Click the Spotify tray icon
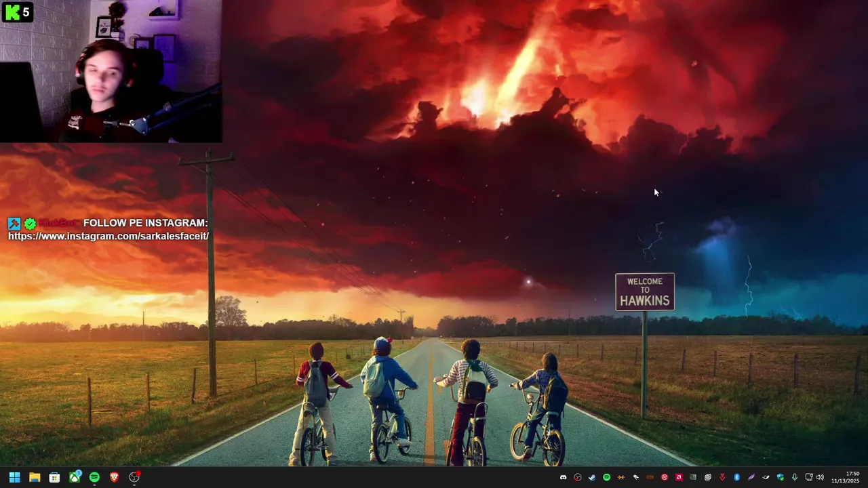 click(606, 477)
